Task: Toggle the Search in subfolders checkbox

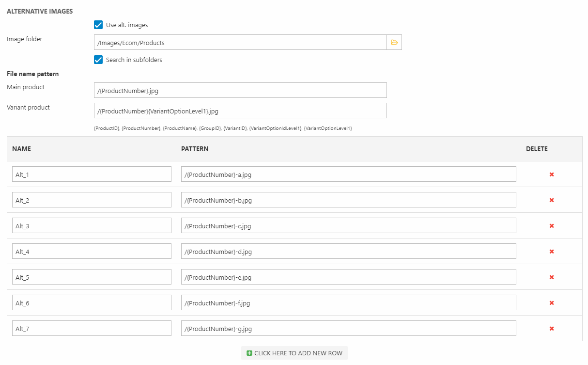Action: [98, 60]
